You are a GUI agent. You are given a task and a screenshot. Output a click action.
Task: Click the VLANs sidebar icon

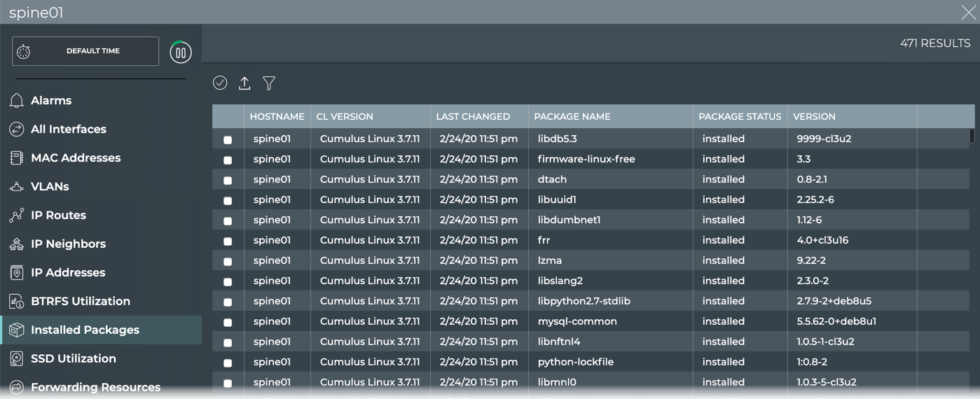coord(17,187)
